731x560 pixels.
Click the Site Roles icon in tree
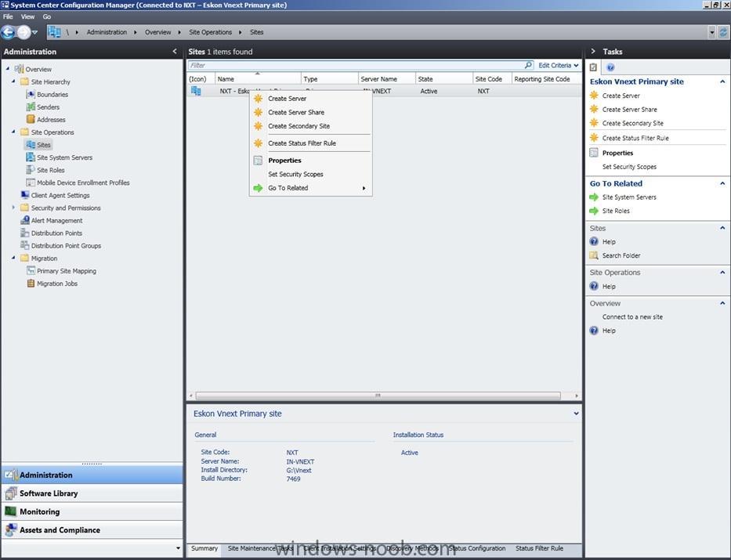[x=31, y=170]
